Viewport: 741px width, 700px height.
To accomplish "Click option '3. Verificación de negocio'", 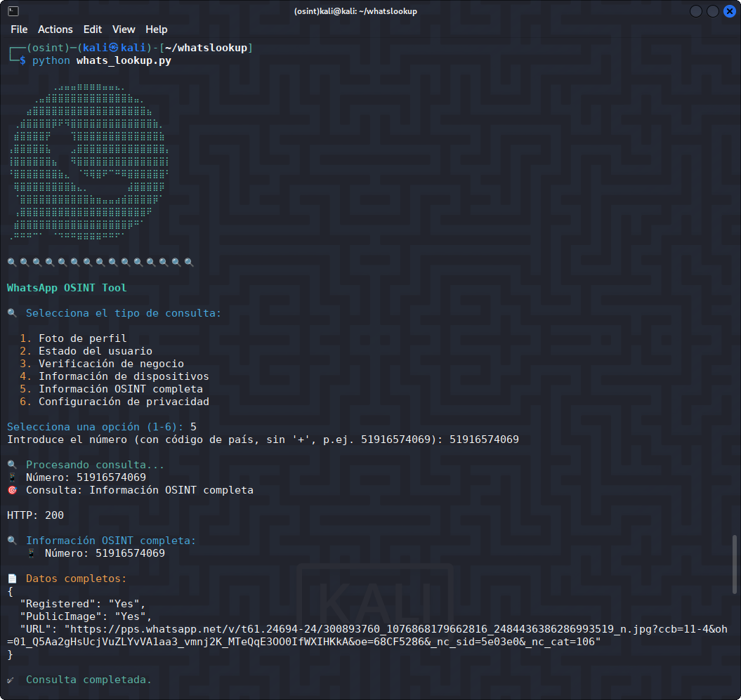I will [102, 364].
